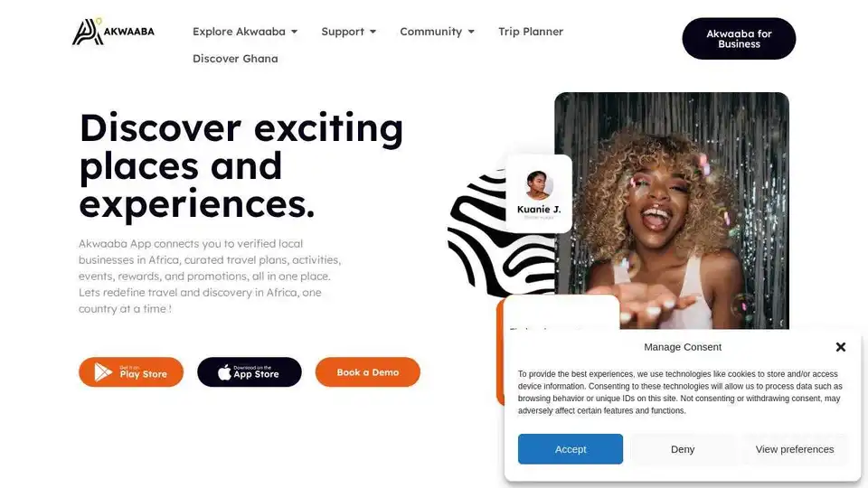Open the Discover Ghana menu item
The height and width of the screenshot is (488, 868).
[235, 59]
